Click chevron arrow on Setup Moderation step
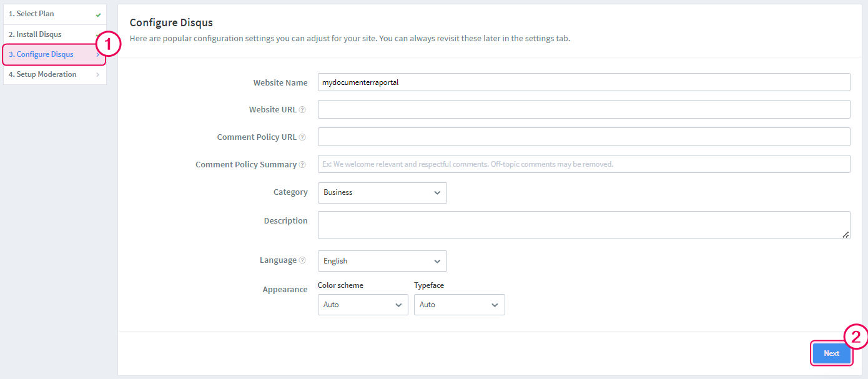 pos(97,75)
